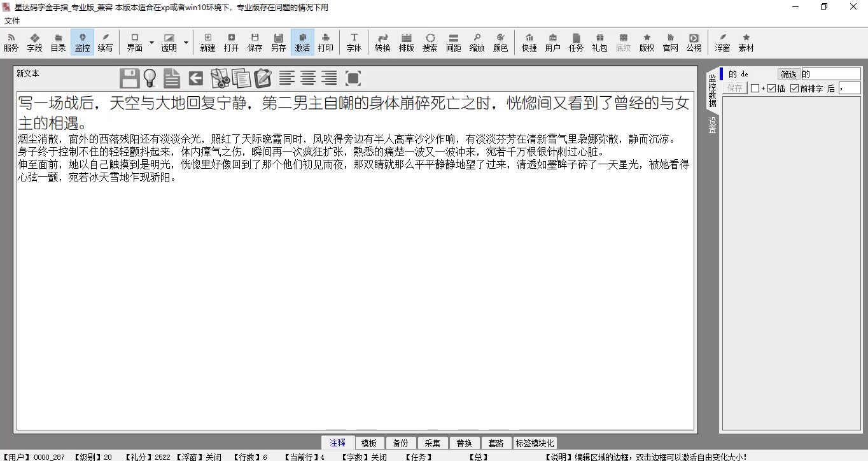Open the 文件 menu
The height and width of the screenshot is (461, 868).
12,20
